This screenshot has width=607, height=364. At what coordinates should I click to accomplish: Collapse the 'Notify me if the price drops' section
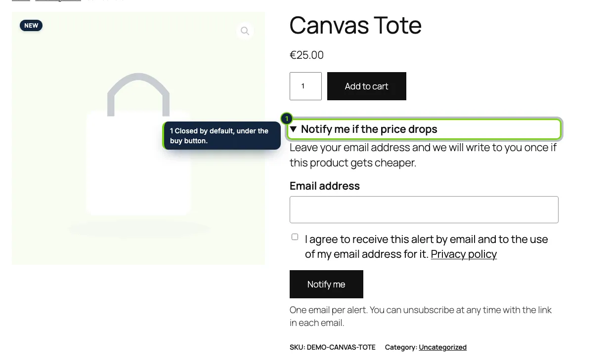(x=424, y=129)
